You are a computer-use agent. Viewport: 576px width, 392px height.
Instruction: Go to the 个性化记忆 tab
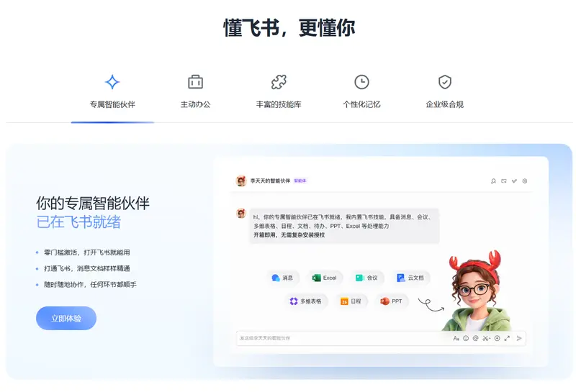pyautogui.click(x=361, y=92)
